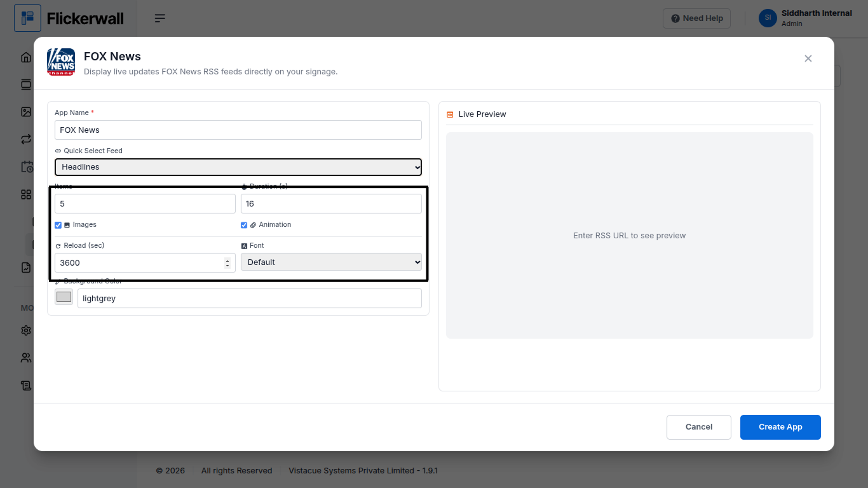Image resolution: width=868 pixels, height=488 pixels.
Task: Click the SI user avatar
Action: point(768,18)
